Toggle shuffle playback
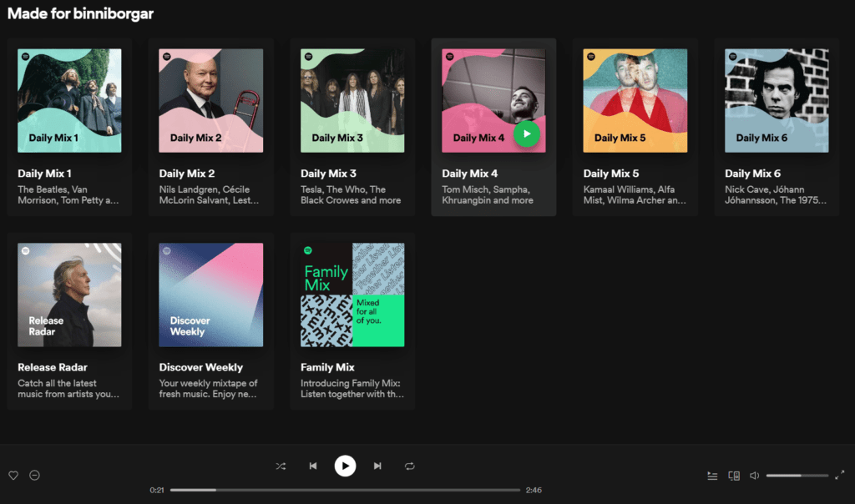 (281, 466)
